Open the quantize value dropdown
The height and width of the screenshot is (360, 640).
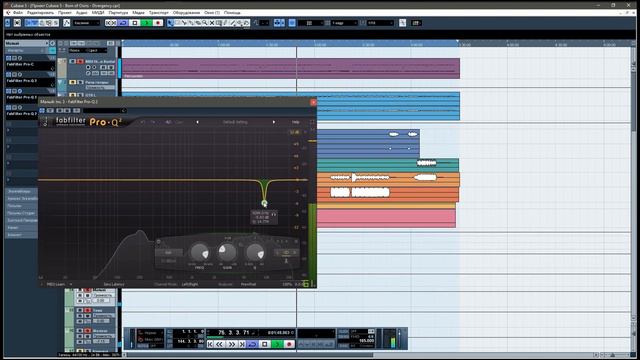[x=380, y=23]
